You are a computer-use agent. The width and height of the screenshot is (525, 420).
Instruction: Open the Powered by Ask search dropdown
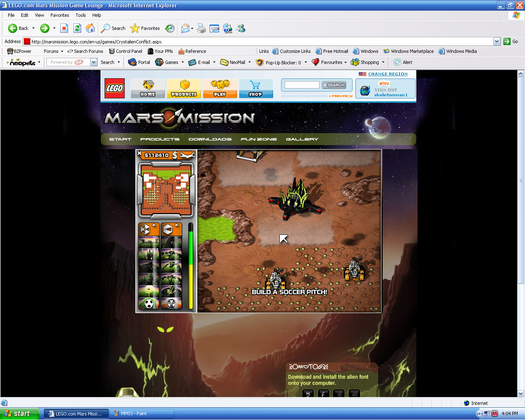94,62
